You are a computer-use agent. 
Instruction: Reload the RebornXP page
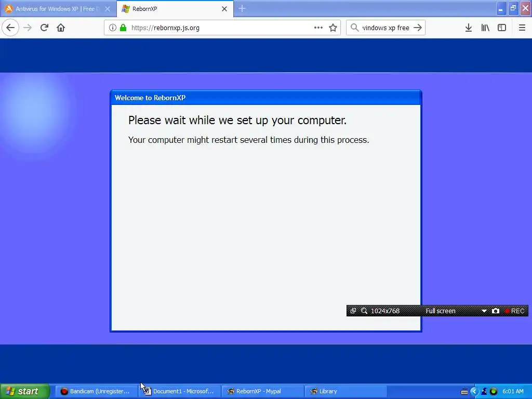point(44,28)
